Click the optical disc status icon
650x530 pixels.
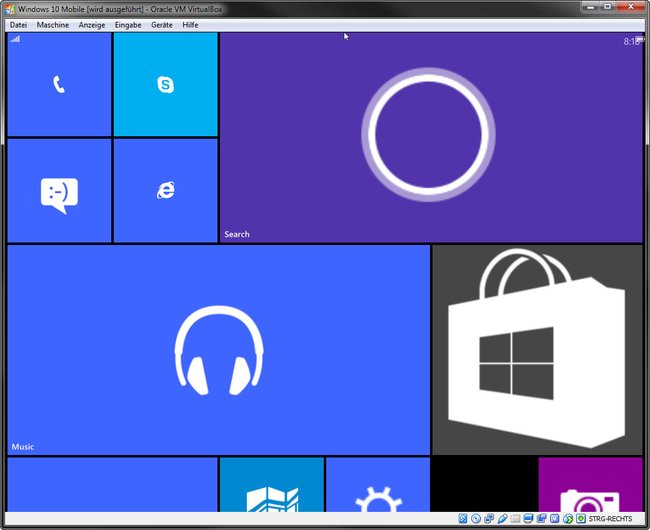coord(476,518)
